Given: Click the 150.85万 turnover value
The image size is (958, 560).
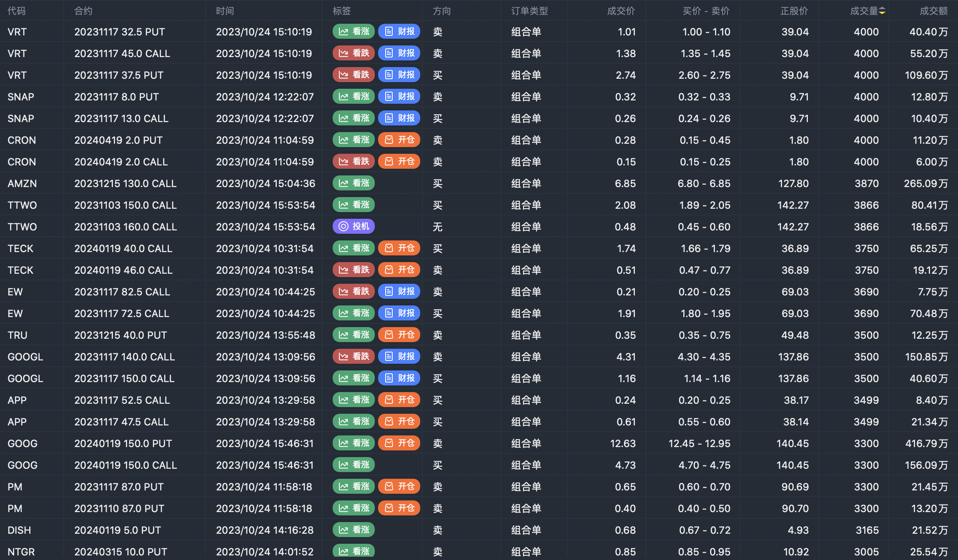Looking at the screenshot, I should pos(926,357).
